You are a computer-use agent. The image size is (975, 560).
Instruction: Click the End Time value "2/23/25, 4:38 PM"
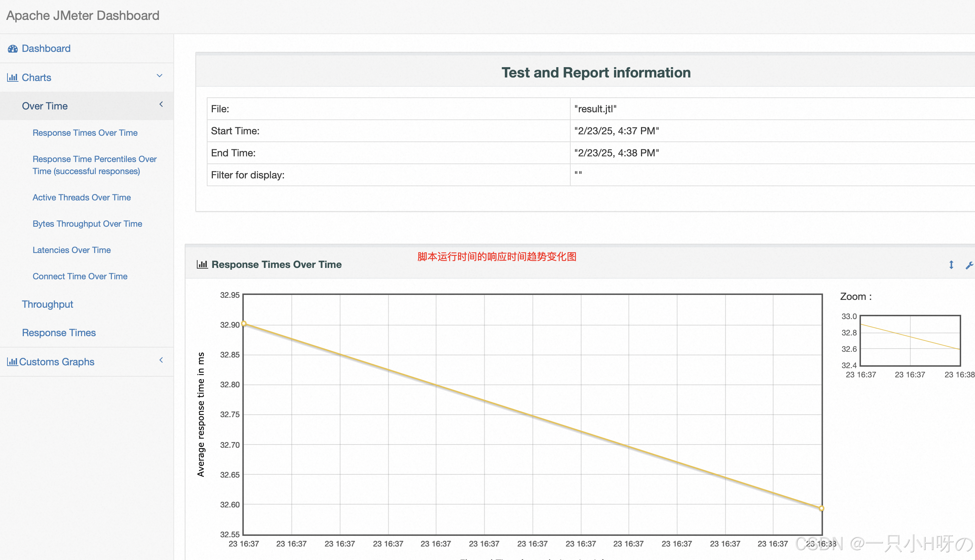point(616,153)
